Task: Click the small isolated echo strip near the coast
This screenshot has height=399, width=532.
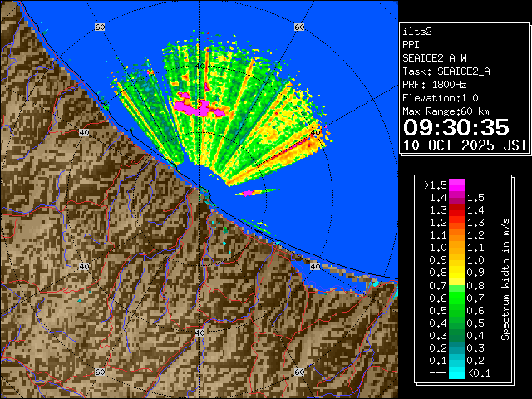Action: (x=254, y=192)
